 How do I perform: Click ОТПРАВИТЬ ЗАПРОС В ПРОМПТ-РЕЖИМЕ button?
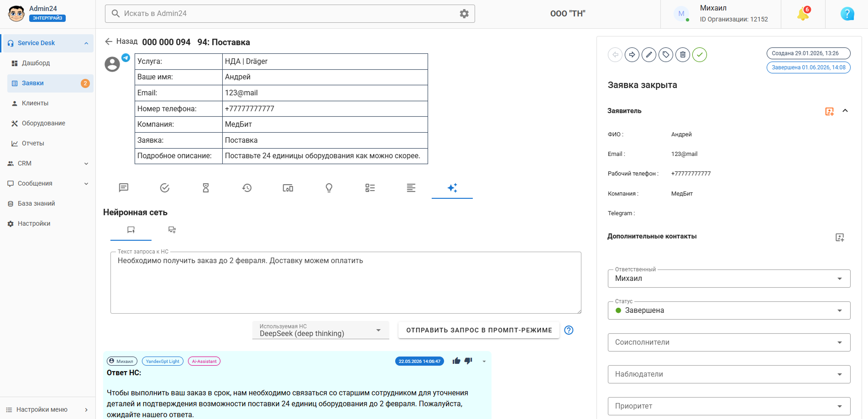coord(479,330)
